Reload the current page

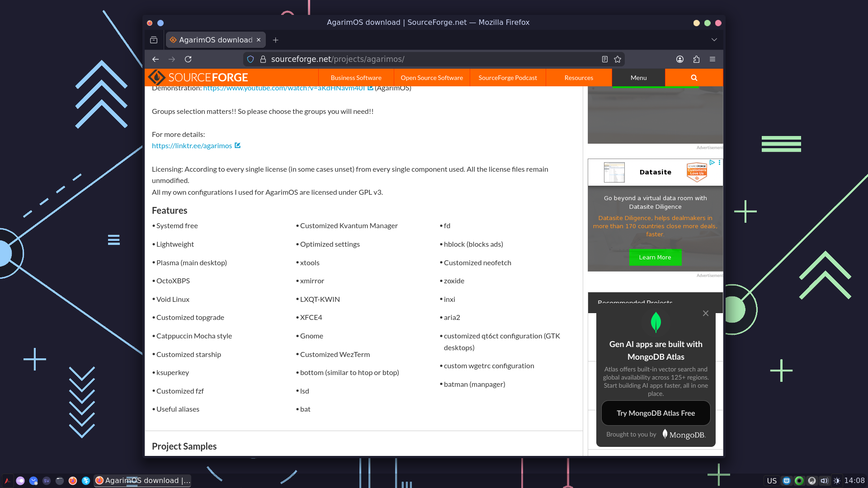click(x=188, y=59)
